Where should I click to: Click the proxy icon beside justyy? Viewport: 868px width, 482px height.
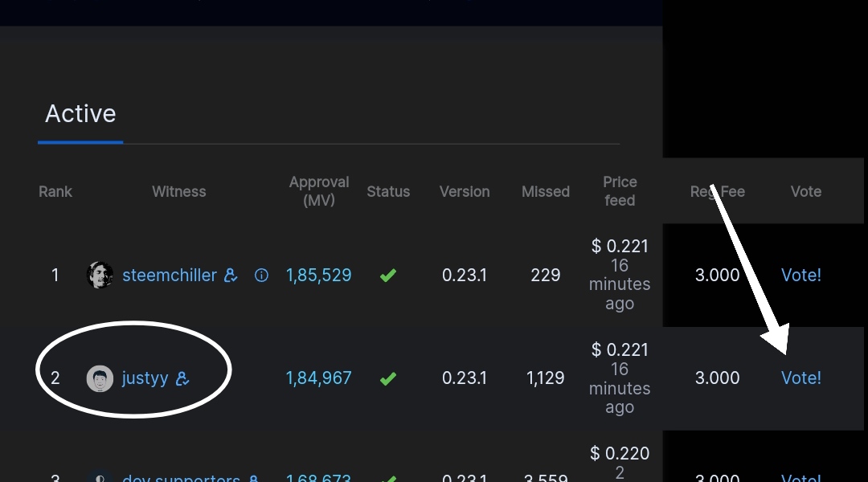(182, 378)
